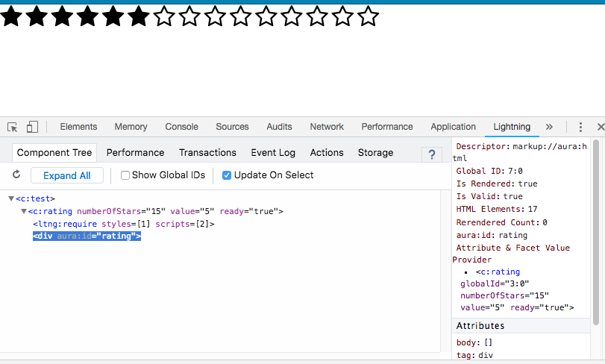The width and height of the screenshot is (605, 364).
Task: Select the div aura:id rating row
Action: (x=87, y=236)
